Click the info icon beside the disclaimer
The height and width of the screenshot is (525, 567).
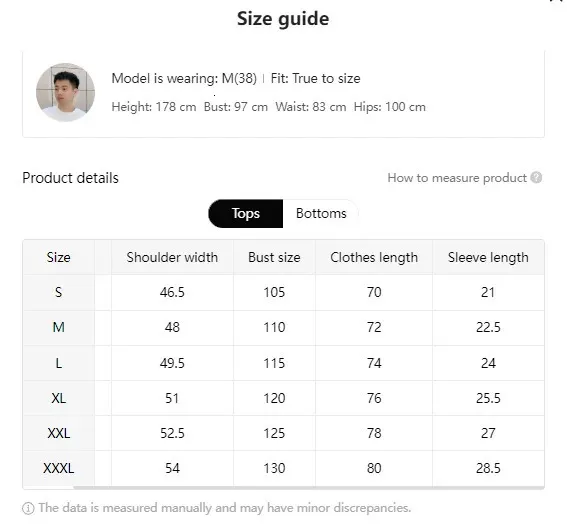[x=28, y=508]
